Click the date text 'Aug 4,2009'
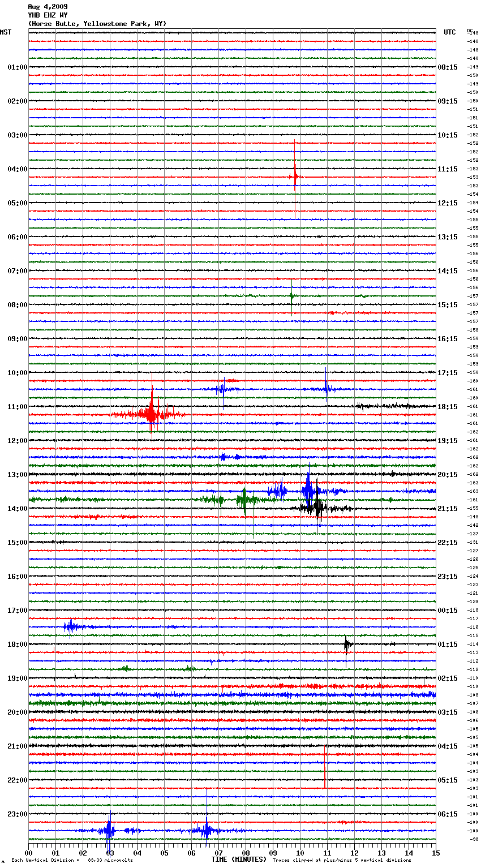Viewport: 481px width, 868px height. pos(48,7)
